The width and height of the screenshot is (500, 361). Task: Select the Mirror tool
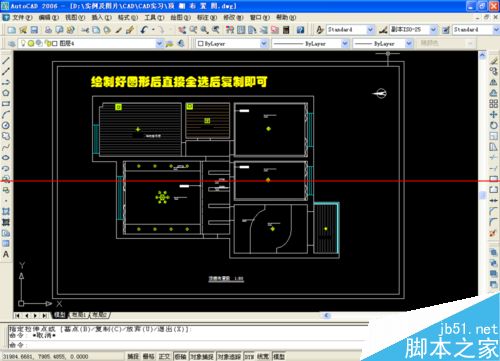tap(494, 82)
